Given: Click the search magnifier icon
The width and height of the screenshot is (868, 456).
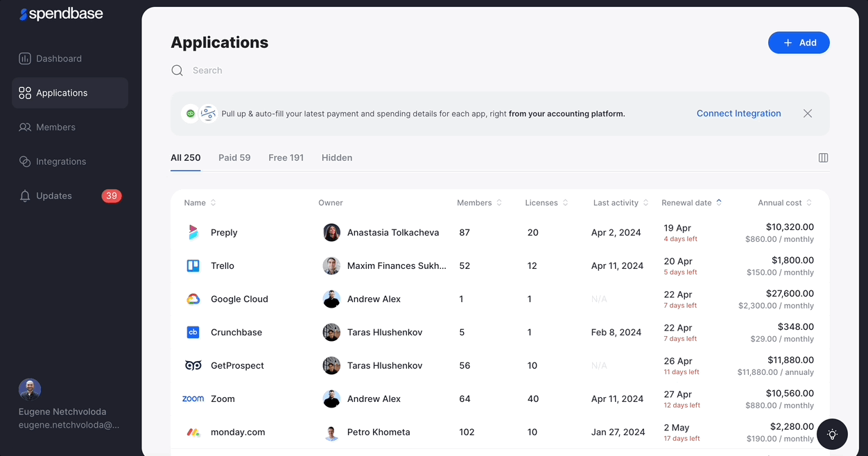Looking at the screenshot, I should pyautogui.click(x=177, y=71).
